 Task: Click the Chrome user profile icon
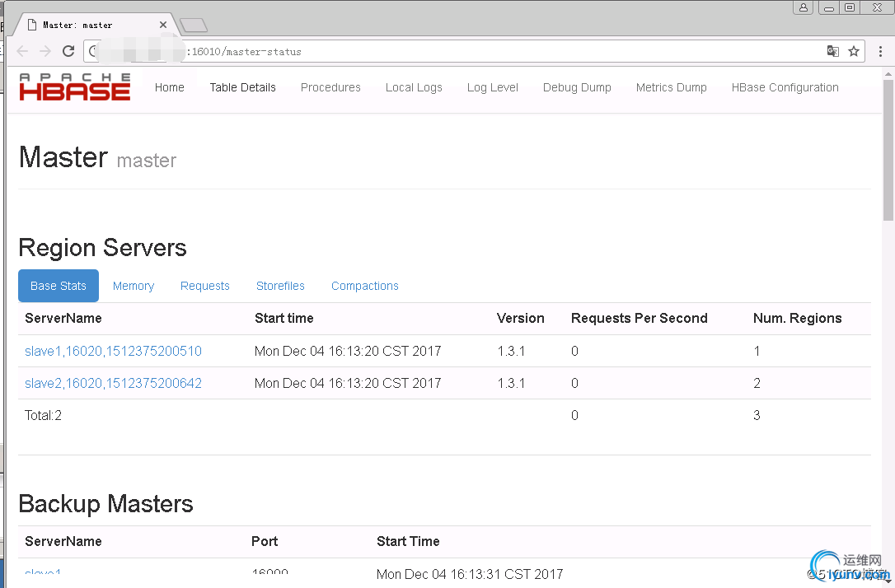click(803, 7)
